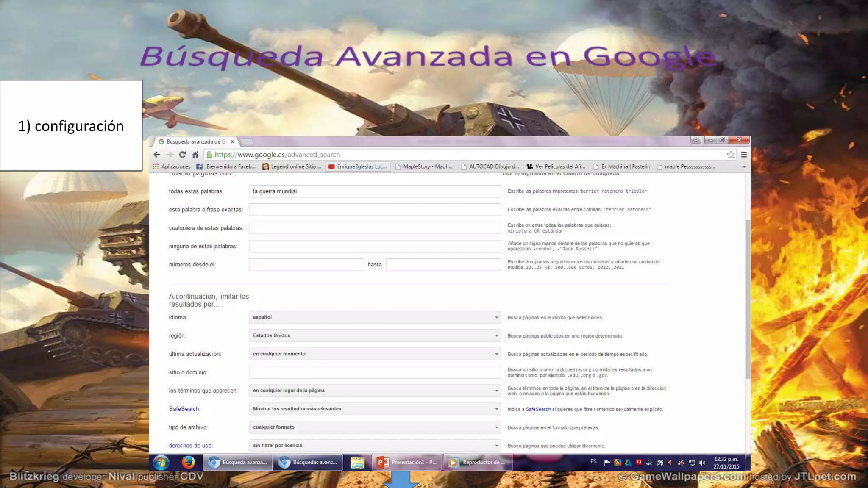
Task: Bookmark this page with star icon
Action: tap(731, 155)
